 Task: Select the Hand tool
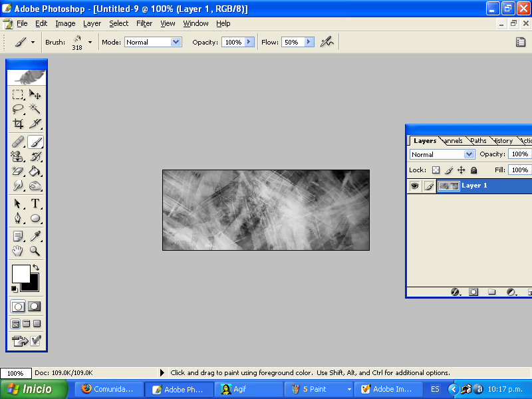[18, 251]
